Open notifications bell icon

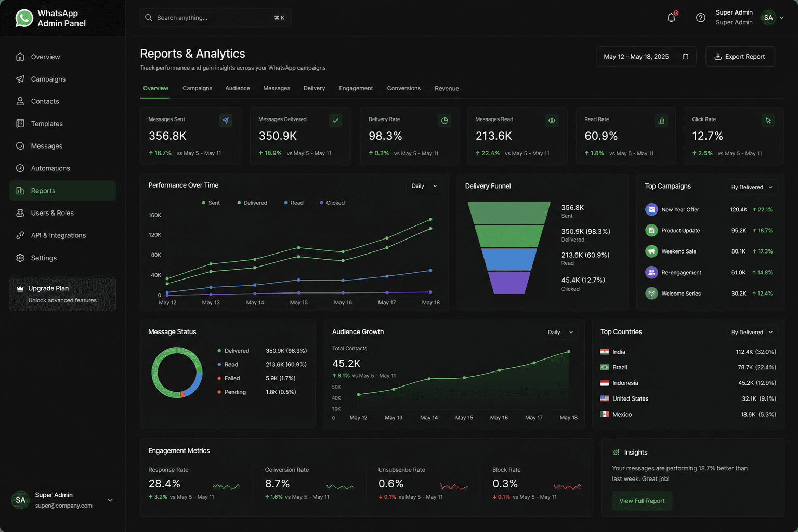(x=671, y=18)
